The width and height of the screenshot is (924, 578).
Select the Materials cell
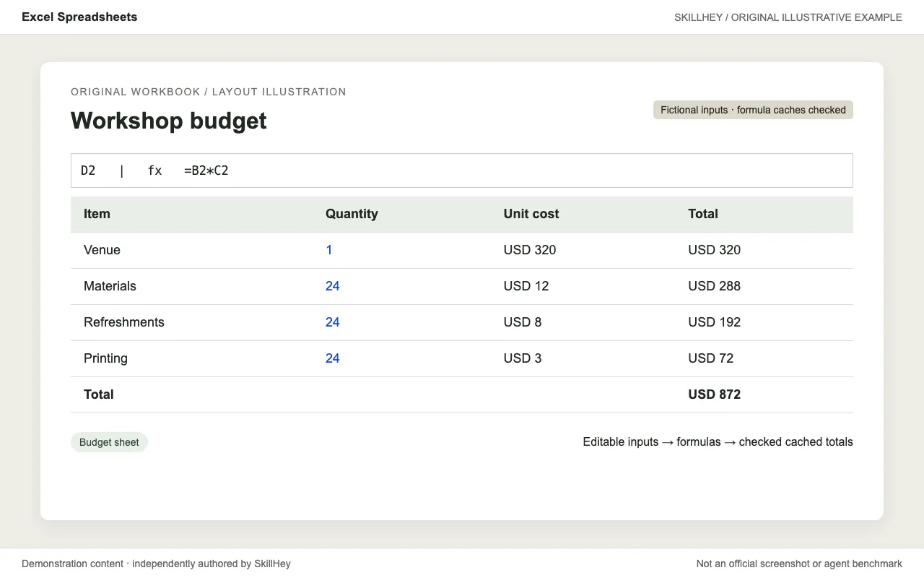(x=110, y=286)
